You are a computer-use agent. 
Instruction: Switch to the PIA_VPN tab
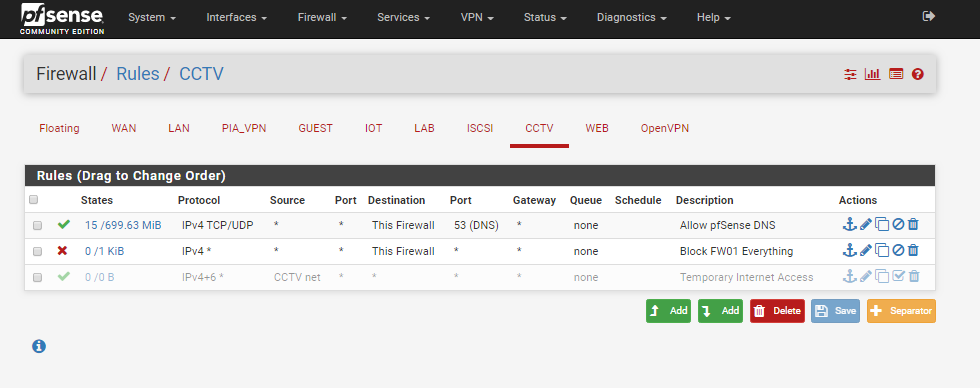tap(244, 128)
